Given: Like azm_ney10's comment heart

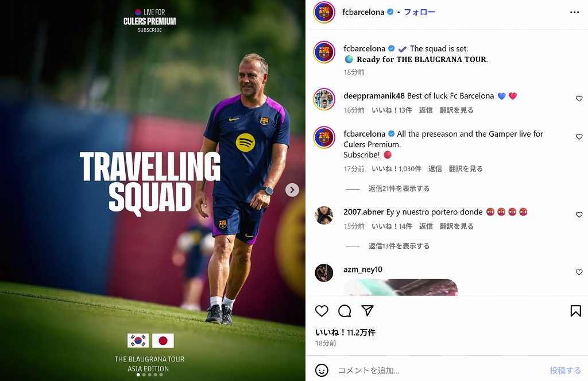Looking at the screenshot, I should point(579,272).
